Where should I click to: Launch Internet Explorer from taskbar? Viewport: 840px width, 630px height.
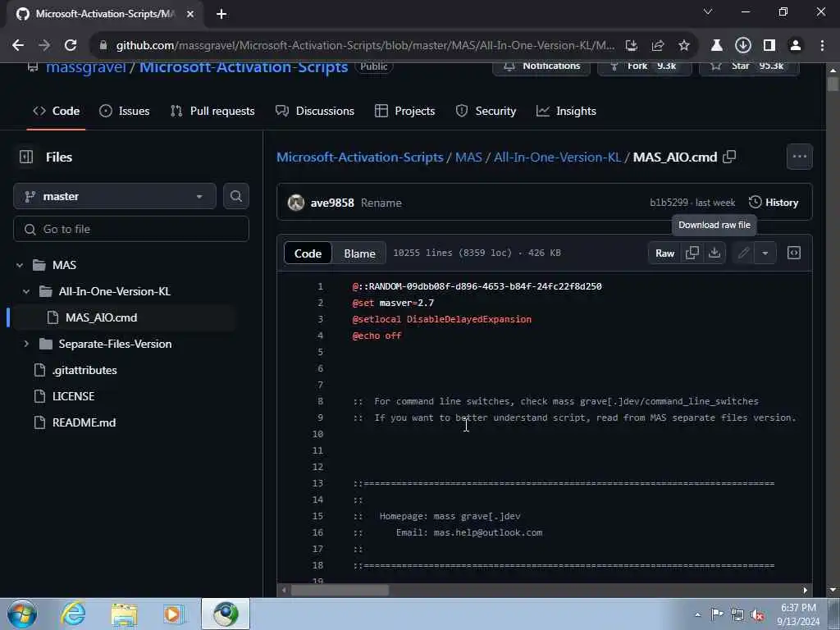(x=72, y=614)
